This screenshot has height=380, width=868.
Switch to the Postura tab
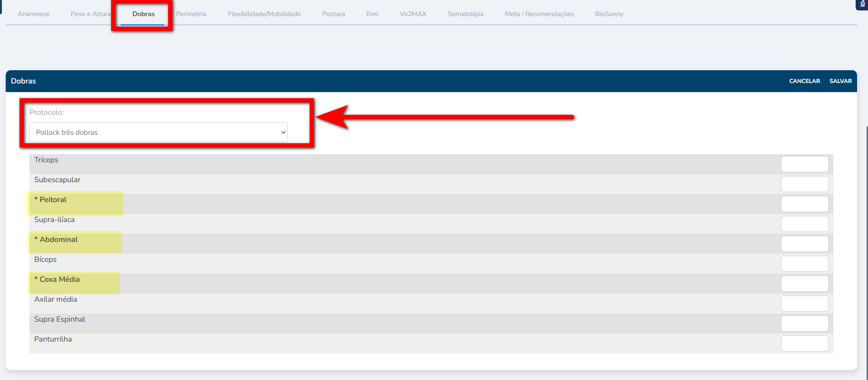click(x=333, y=14)
